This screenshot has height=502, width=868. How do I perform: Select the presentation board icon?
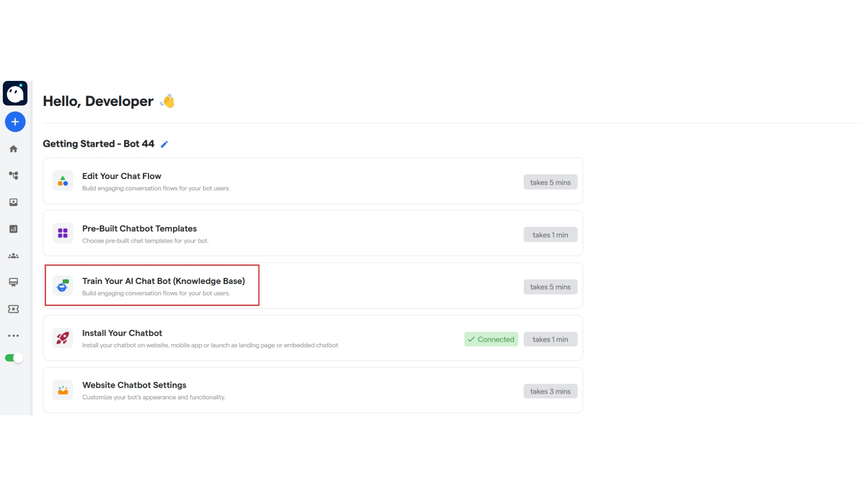13,282
